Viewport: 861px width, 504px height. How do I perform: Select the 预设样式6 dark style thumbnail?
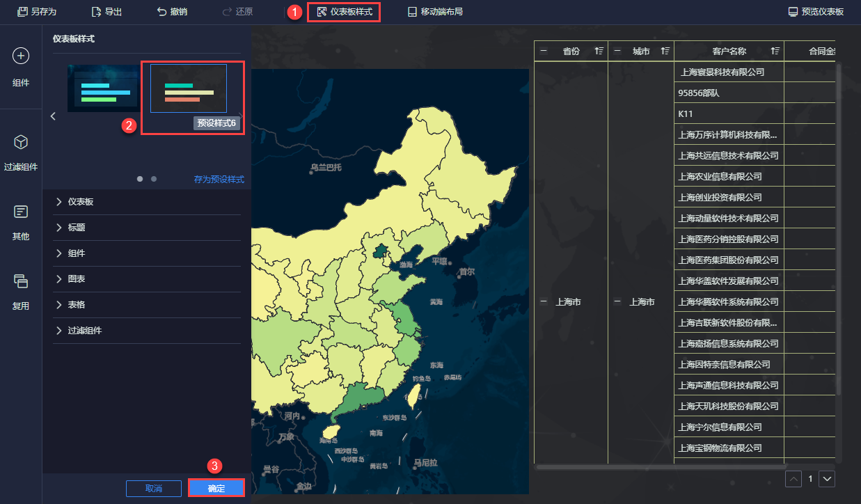(189, 88)
